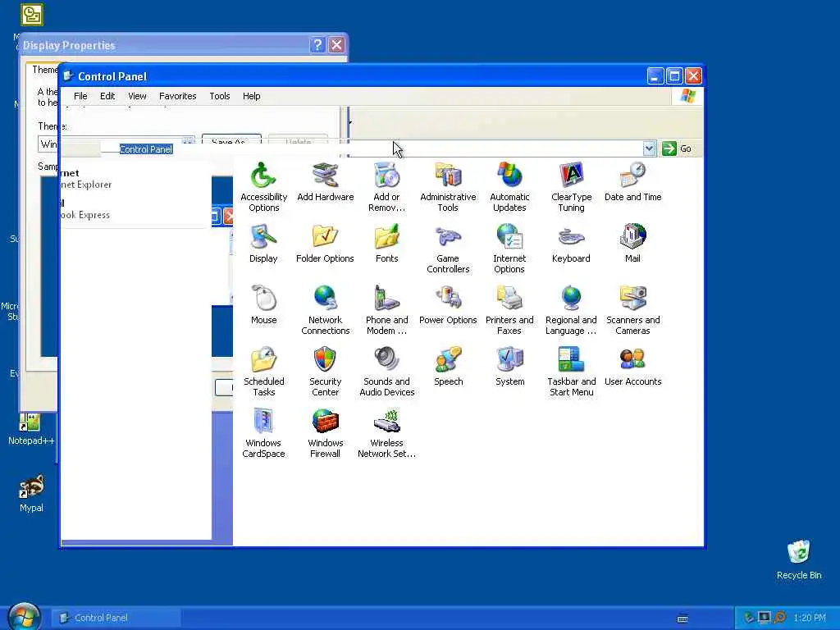This screenshot has height=630, width=840.
Task: Expand the address bar dropdown arrow
Action: [x=650, y=148]
